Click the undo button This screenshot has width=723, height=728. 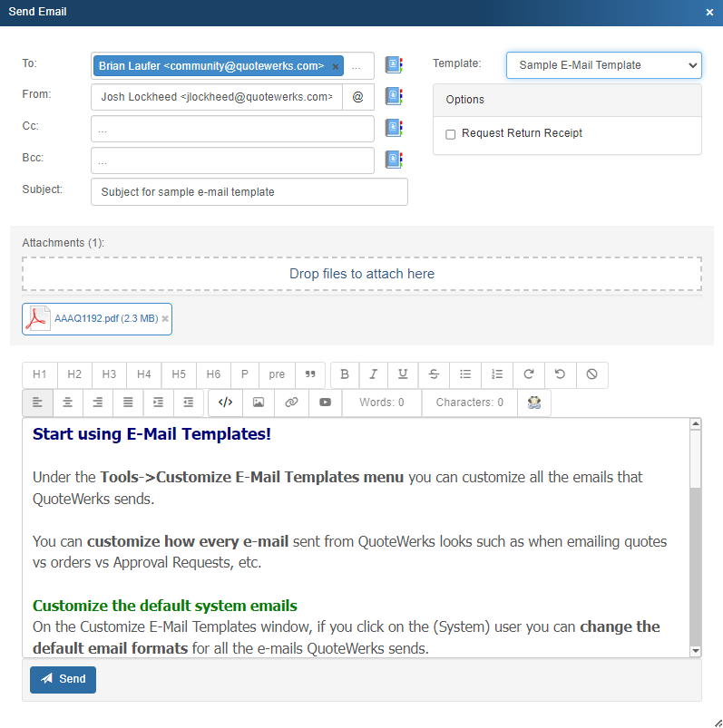click(x=561, y=374)
